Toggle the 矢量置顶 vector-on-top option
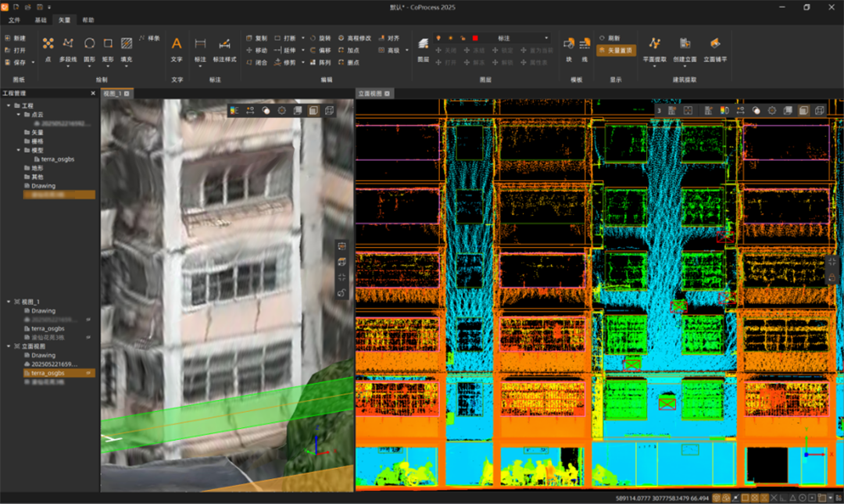The height and width of the screenshot is (504, 844). pyautogui.click(x=615, y=50)
